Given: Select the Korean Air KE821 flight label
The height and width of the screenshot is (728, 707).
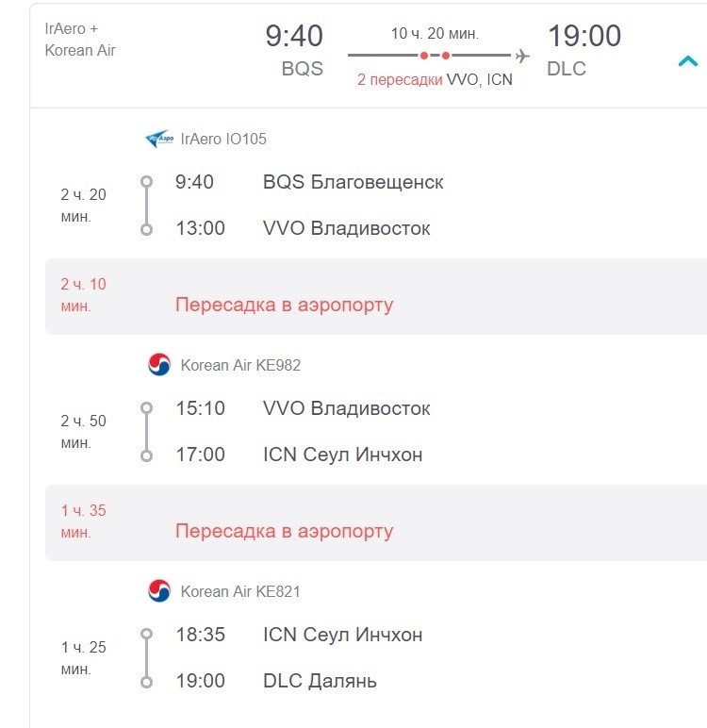Looking at the screenshot, I should click(240, 591).
